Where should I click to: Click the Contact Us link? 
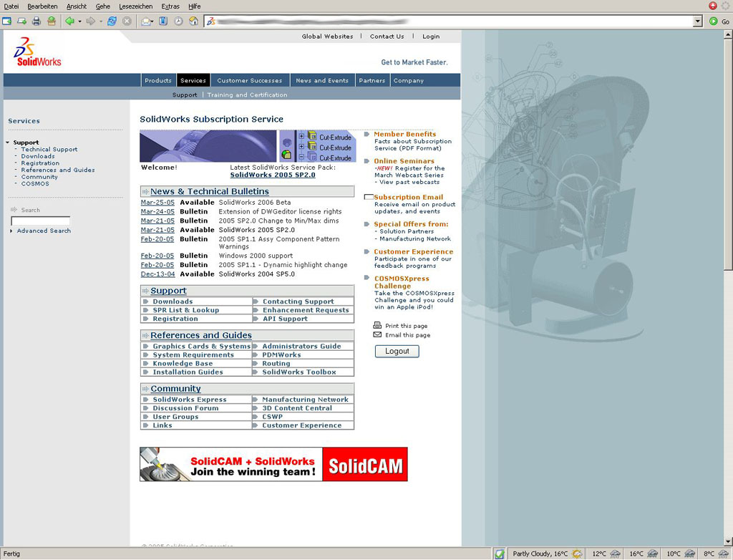pos(387,37)
